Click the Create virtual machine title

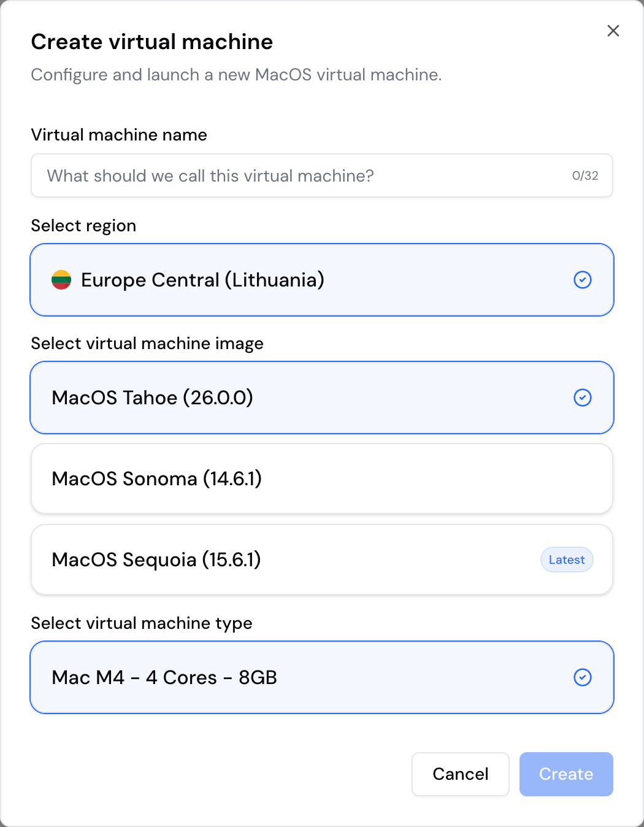tap(152, 41)
